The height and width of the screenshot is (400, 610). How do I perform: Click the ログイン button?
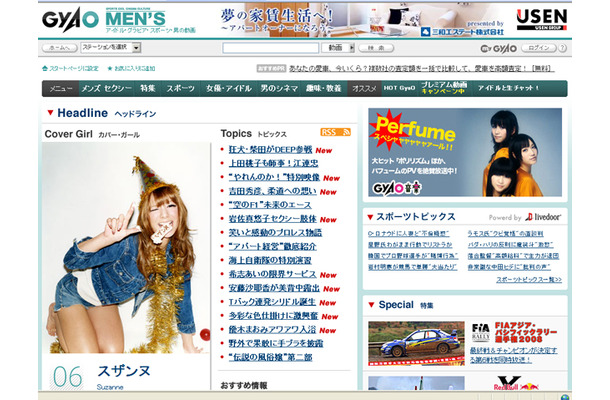(x=538, y=48)
